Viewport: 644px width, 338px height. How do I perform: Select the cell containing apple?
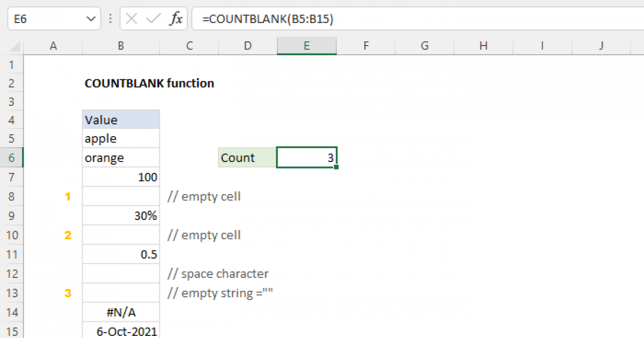pos(121,138)
